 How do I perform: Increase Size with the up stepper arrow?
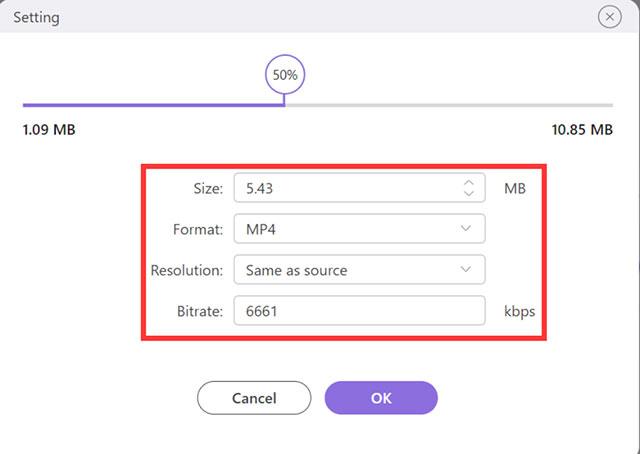[467, 182]
